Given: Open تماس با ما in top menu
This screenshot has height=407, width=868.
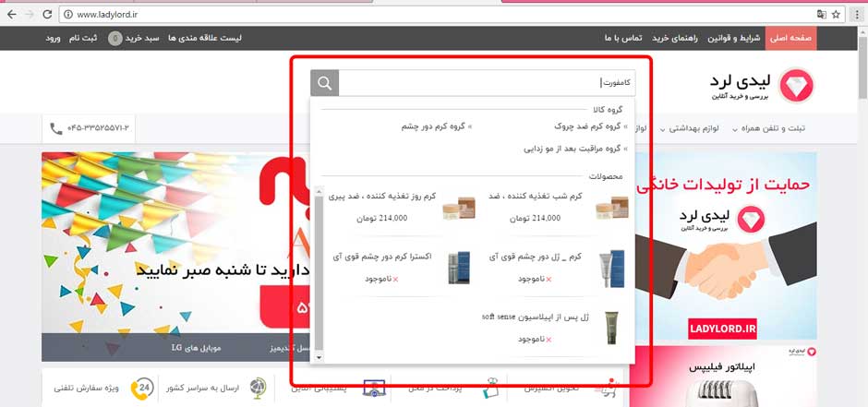Looking at the screenshot, I should [x=623, y=38].
